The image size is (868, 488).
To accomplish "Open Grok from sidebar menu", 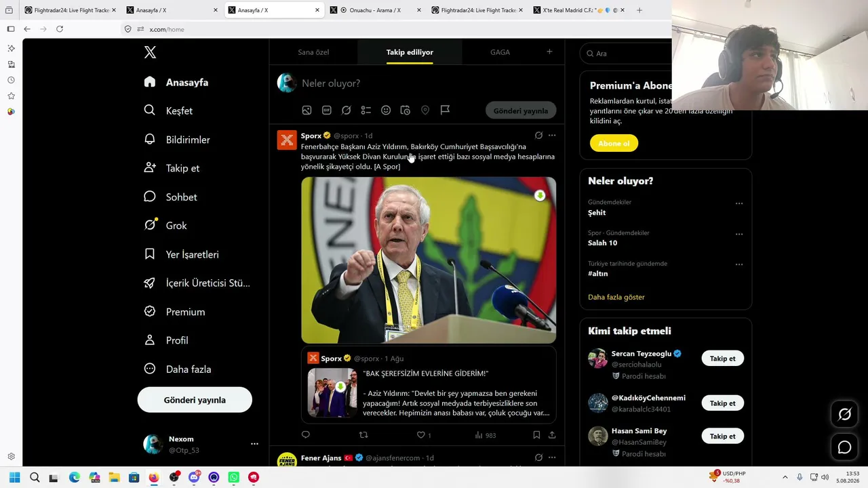I will click(x=166, y=226).
